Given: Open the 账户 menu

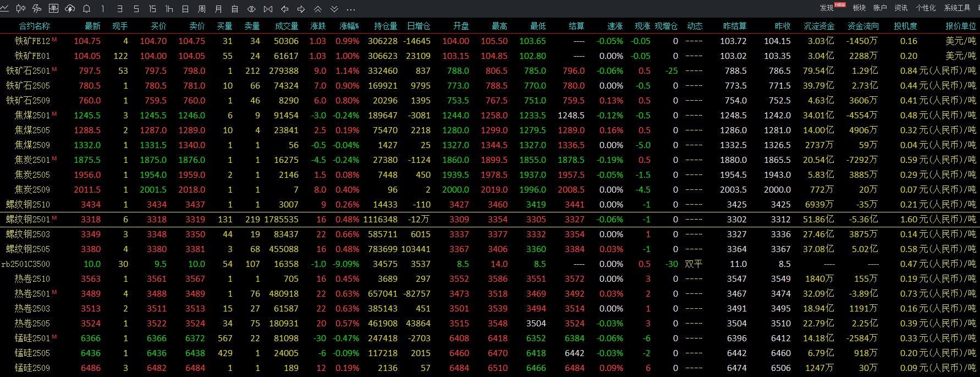Looking at the screenshot, I should 880,8.
